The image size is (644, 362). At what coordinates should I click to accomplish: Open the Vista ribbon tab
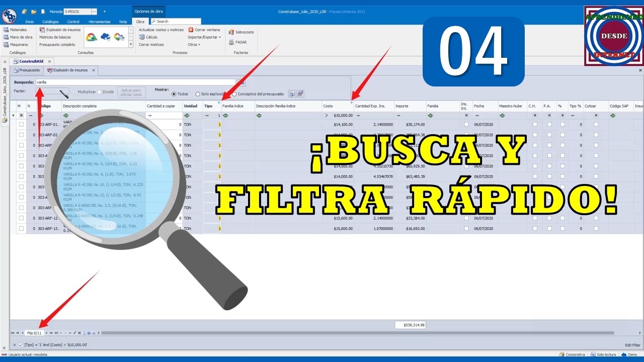coord(123,22)
